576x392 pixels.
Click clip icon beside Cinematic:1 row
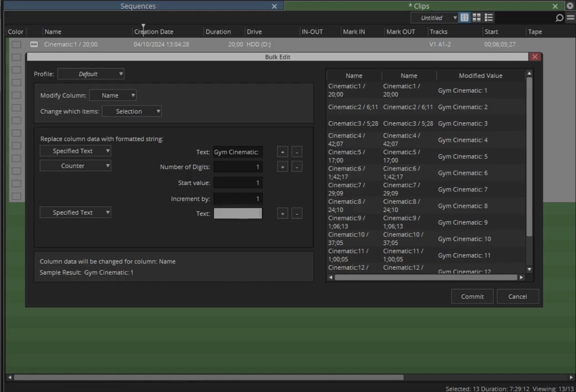coord(34,44)
